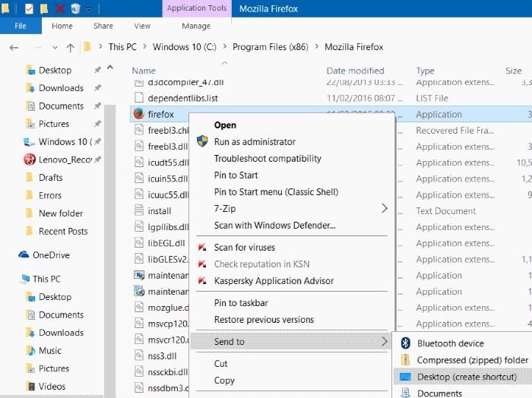Sort by Size column header
This screenshot has height=398, width=532.
coord(513,71)
